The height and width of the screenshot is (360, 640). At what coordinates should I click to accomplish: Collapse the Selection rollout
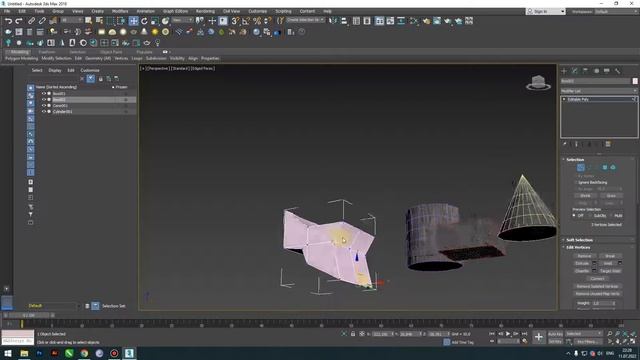[575, 160]
